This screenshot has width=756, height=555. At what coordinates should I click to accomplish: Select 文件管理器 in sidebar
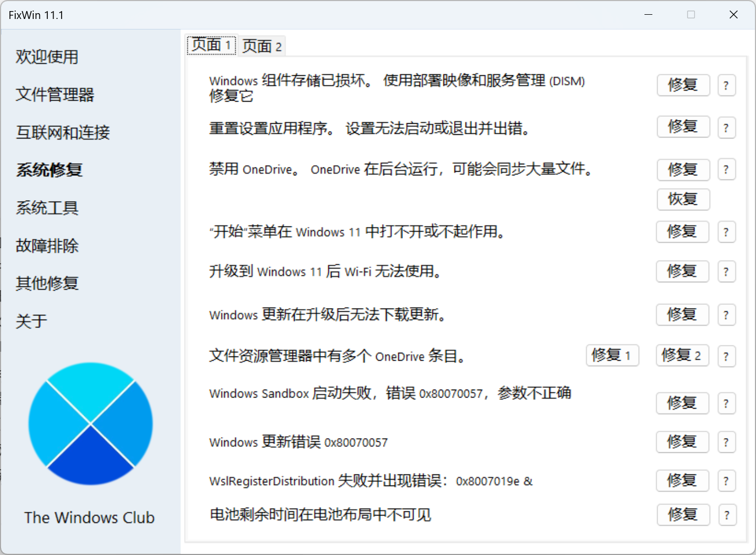click(55, 95)
